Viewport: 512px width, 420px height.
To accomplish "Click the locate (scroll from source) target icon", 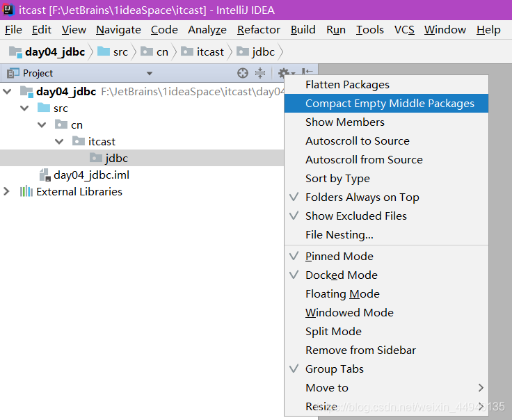I will [243, 73].
